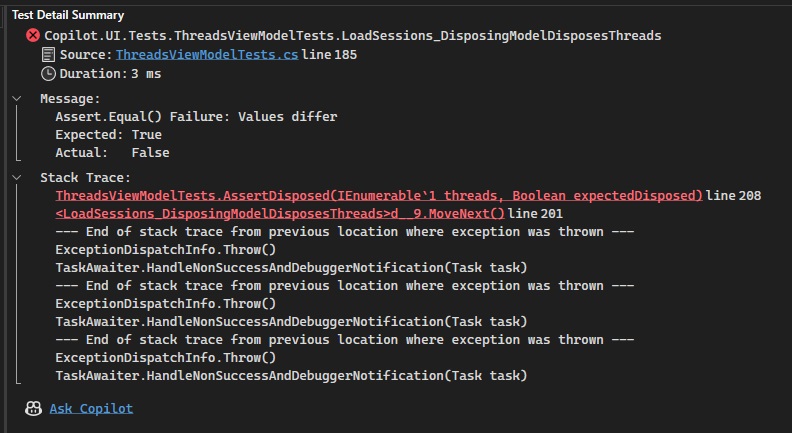The height and width of the screenshot is (433, 792).
Task: Click the Ask Copilot link
Action: pyautogui.click(x=91, y=408)
